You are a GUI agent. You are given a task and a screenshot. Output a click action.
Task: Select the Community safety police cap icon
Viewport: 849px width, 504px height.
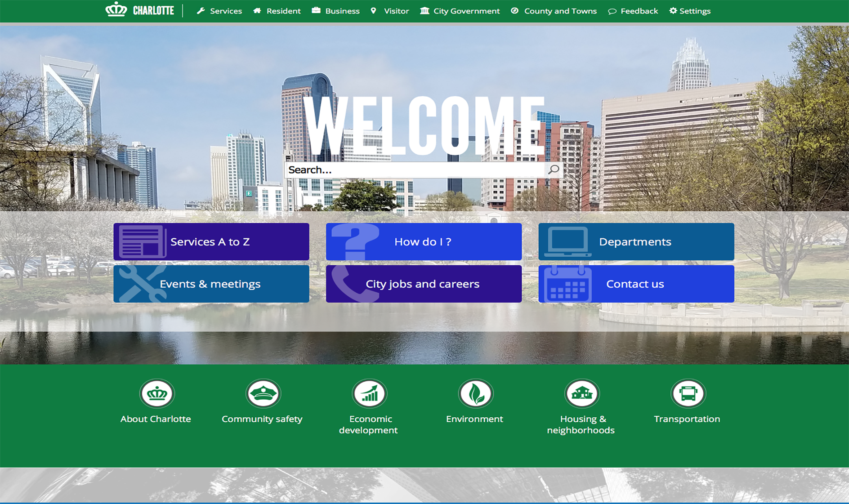pyautogui.click(x=263, y=394)
